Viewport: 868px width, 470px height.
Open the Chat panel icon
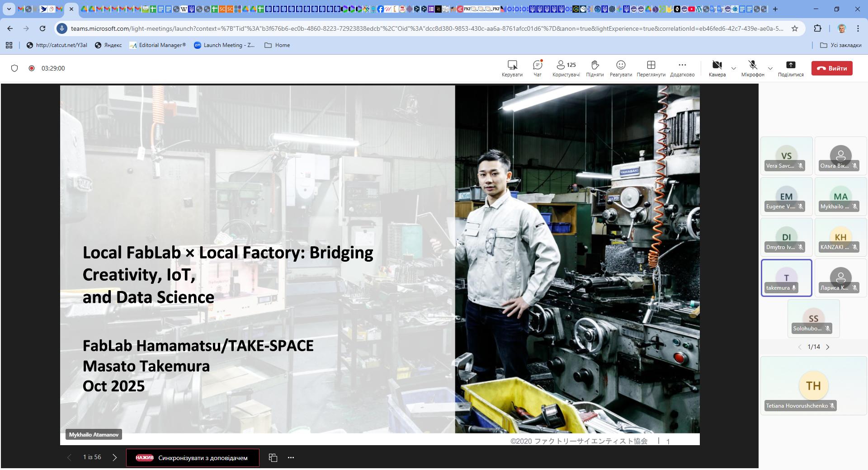(x=537, y=65)
